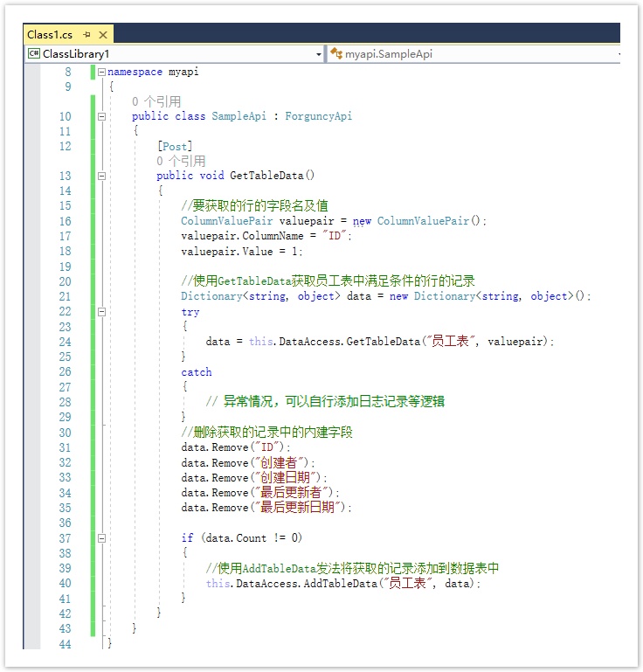Close the Class1.cs tab
Image resolution: width=643 pixels, height=672 pixels.
click(x=103, y=35)
